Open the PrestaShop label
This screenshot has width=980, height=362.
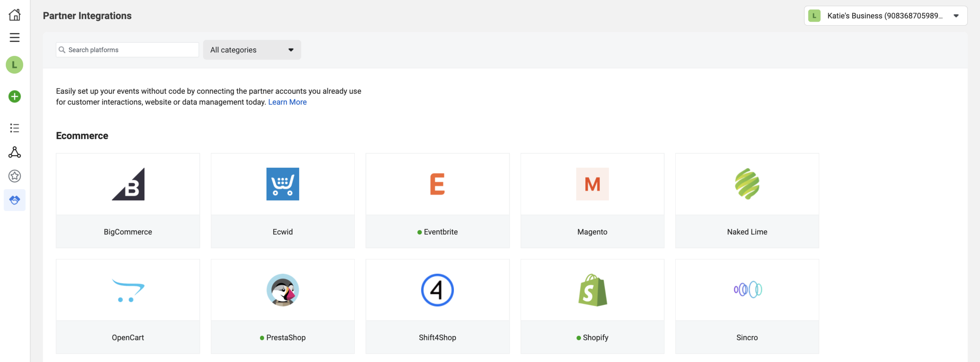point(286,338)
